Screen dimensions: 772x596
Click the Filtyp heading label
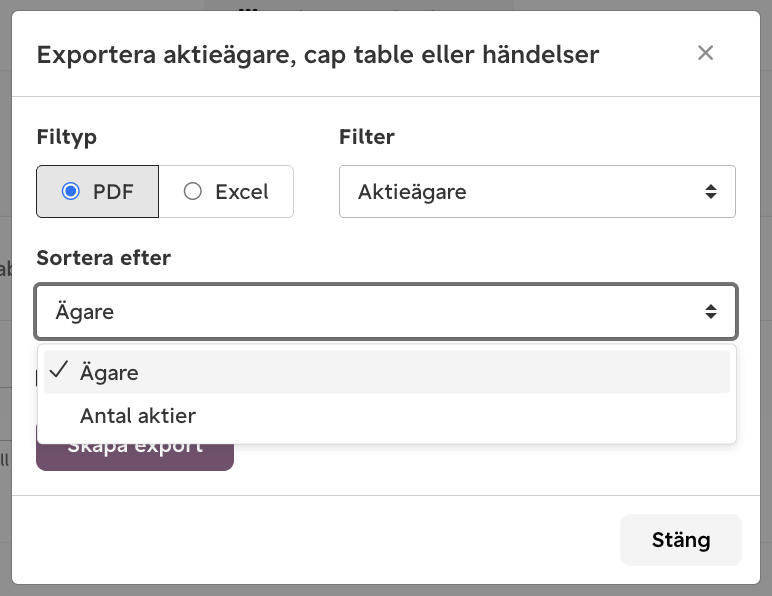66,137
